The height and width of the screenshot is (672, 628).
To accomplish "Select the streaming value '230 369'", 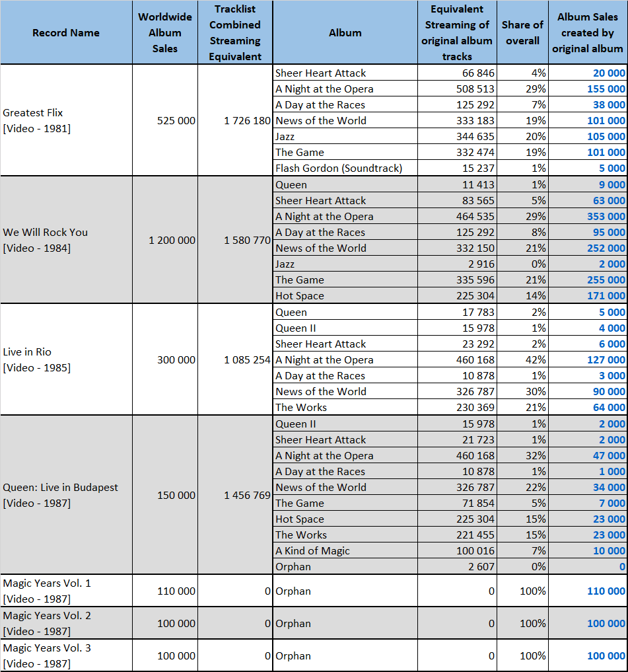I will [475, 408].
